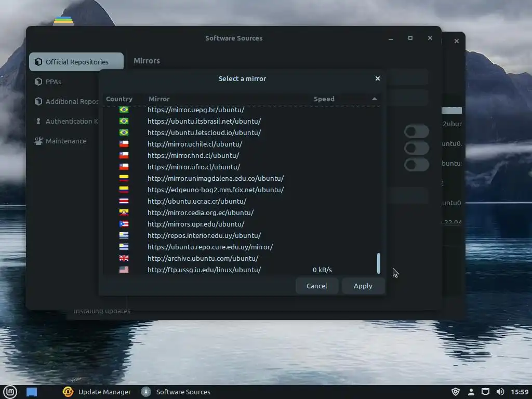The image size is (532, 399).
Task: Open the volume speaker tray icon
Action: [x=500, y=392]
